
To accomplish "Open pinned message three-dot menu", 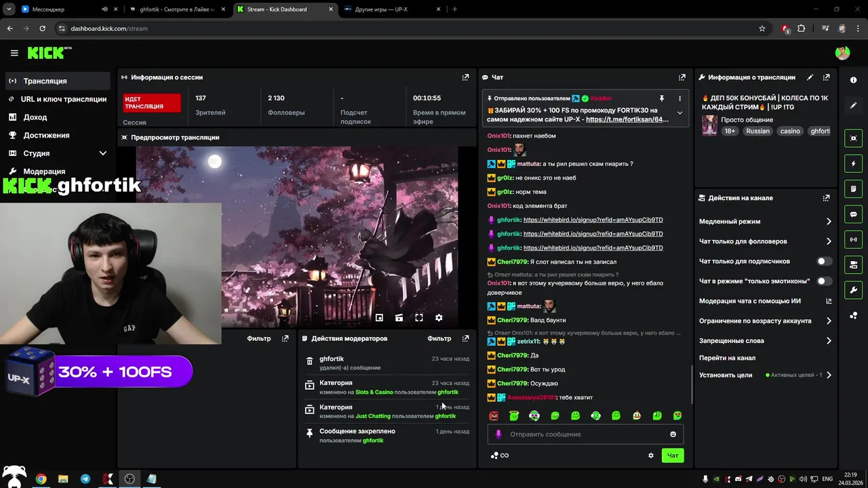I will pyautogui.click(x=679, y=98).
